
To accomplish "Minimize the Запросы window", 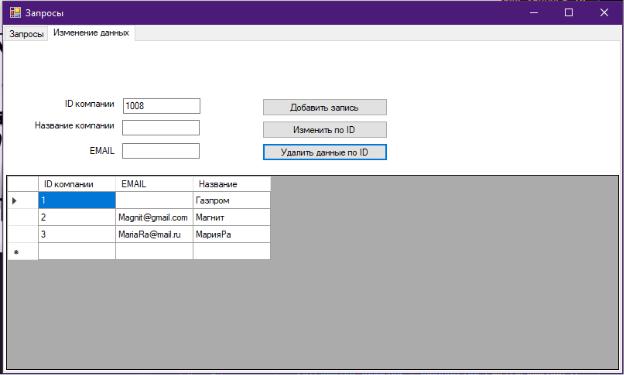I will 534,12.
